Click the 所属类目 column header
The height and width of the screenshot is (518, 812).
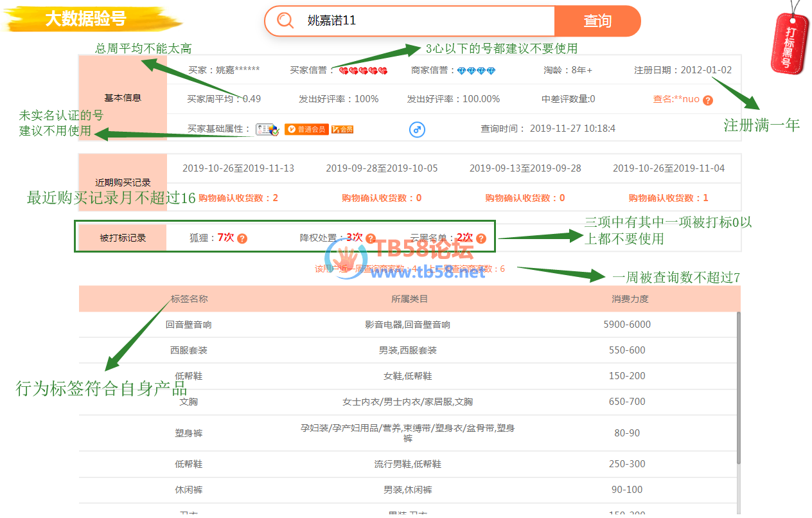pos(409,299)
